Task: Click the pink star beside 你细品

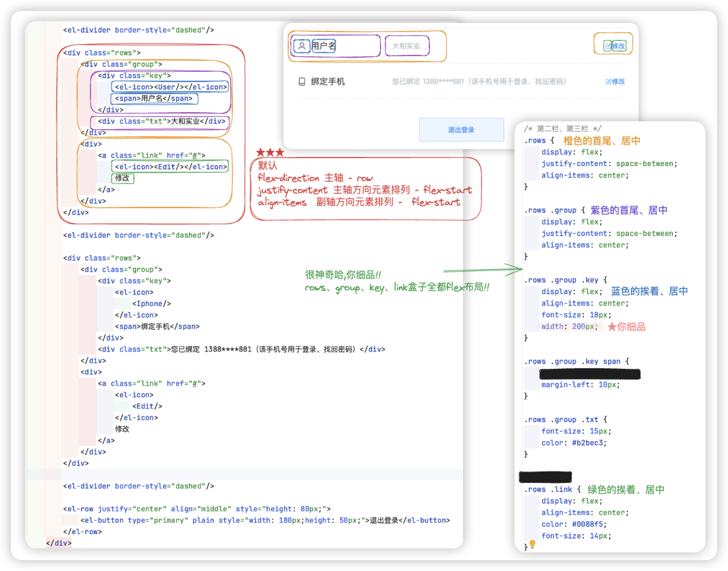Action: click(x=612, y=327)
